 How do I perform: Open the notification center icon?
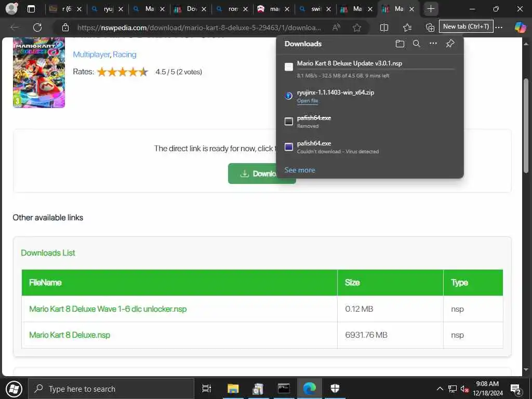point(516,389)
